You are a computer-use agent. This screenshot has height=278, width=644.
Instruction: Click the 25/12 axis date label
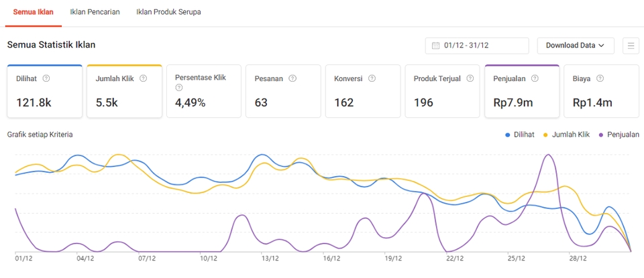(x=517, y=259)
